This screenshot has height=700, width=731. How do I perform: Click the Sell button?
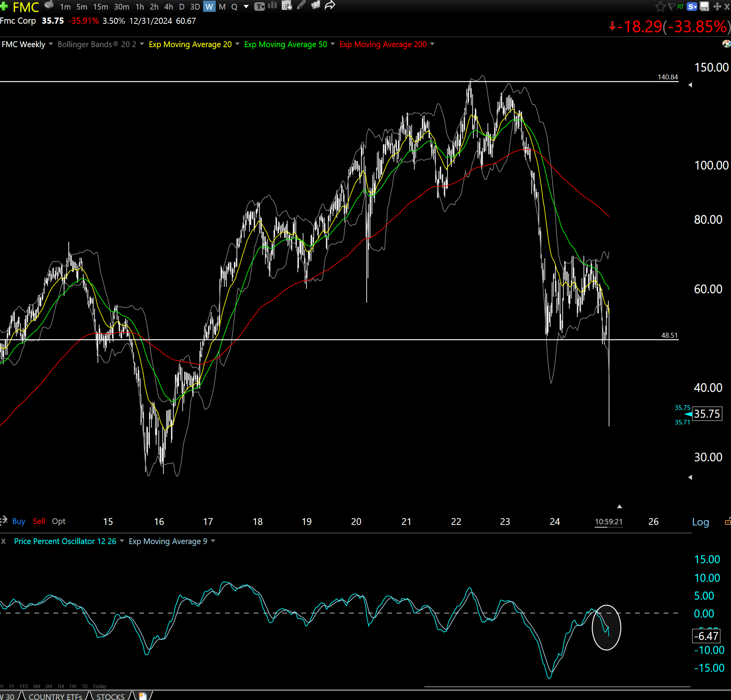(39, 521)
